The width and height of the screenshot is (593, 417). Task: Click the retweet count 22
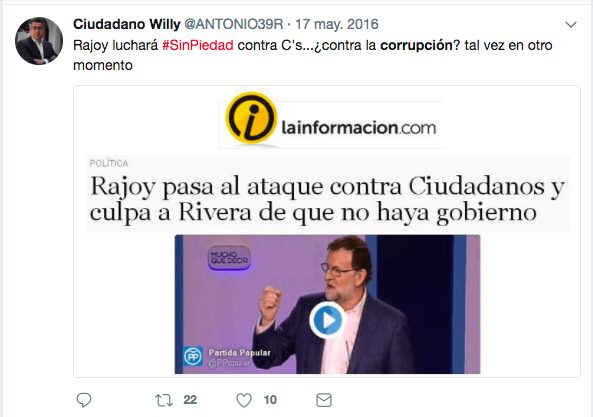pyautogui.click(x=190, y=400)
